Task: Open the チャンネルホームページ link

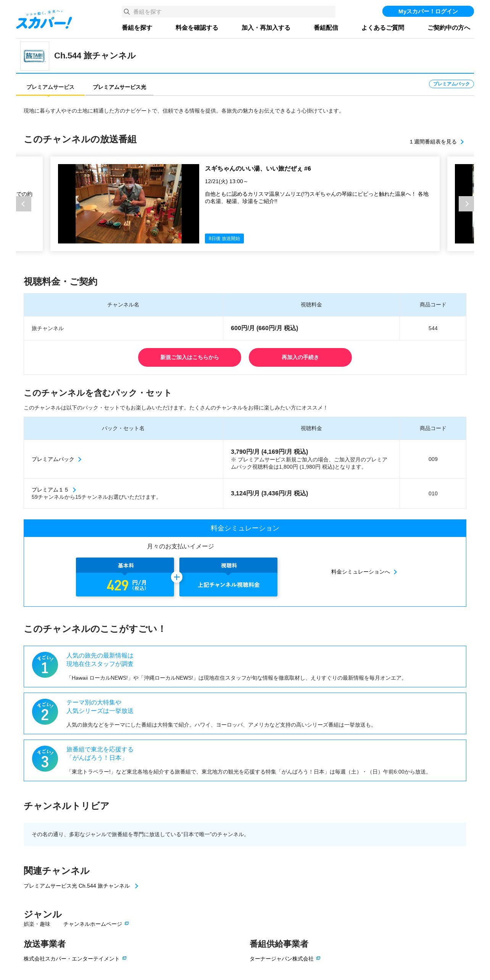Action: (x=93, y=924)
